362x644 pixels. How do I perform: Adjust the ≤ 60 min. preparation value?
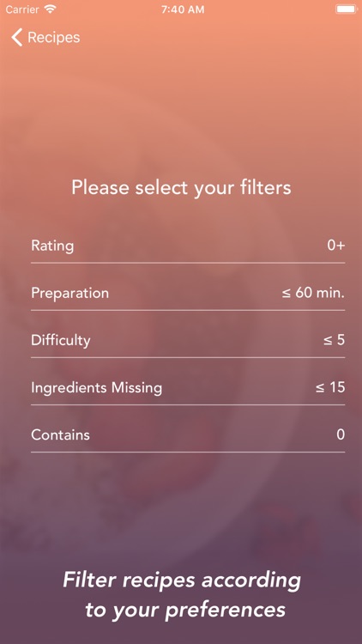click(313, 293)
